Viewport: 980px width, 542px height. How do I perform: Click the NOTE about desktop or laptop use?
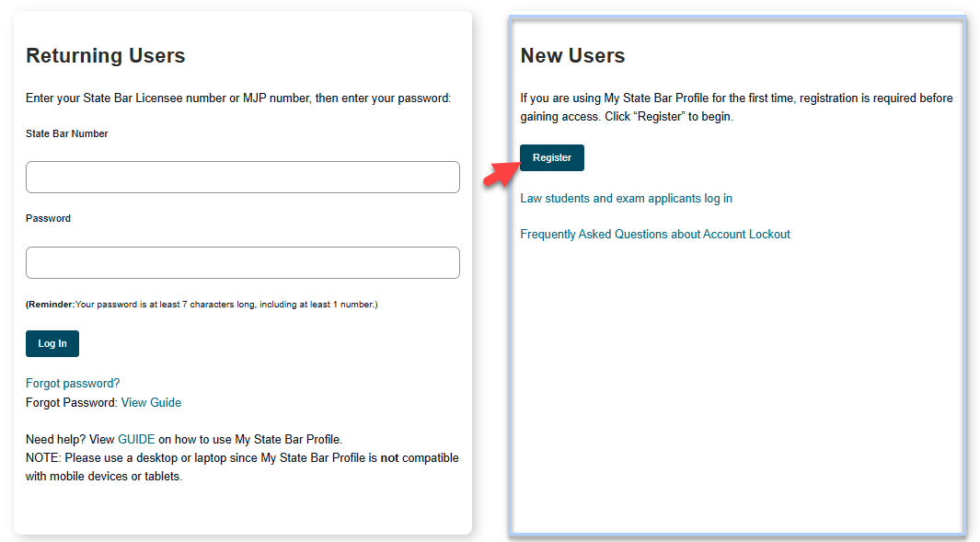[242, 467]
